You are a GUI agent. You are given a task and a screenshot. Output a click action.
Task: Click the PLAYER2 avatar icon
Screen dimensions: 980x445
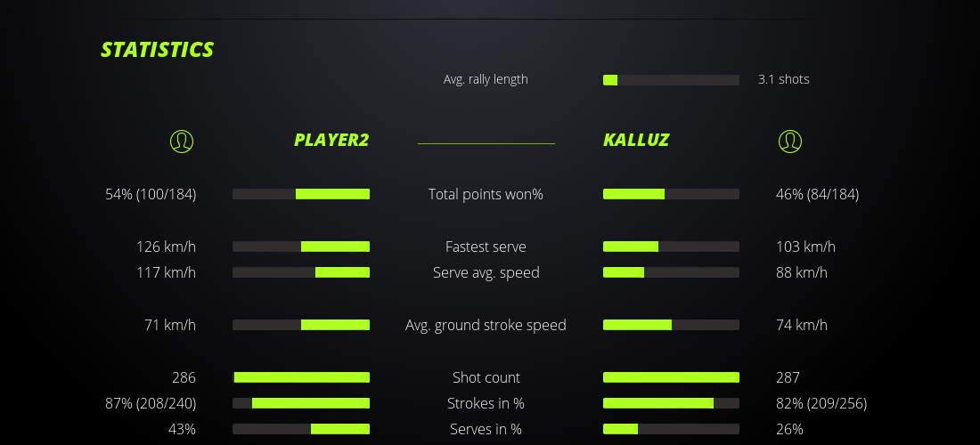[x=182, y=141]
